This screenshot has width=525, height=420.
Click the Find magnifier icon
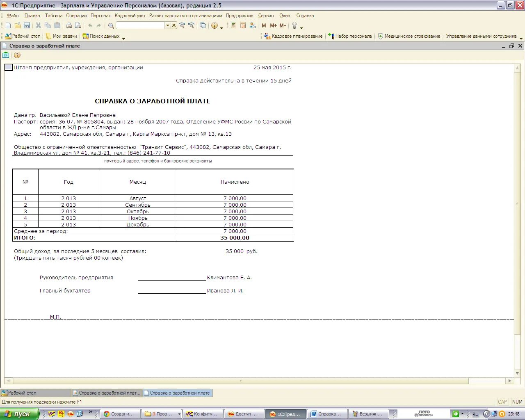111,25
